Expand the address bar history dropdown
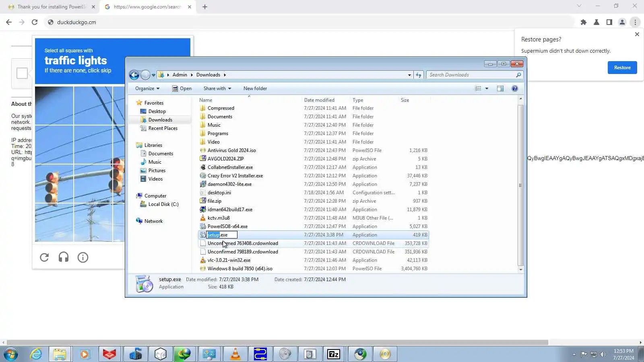Viewport: 644px width, 362px height. 409,75
